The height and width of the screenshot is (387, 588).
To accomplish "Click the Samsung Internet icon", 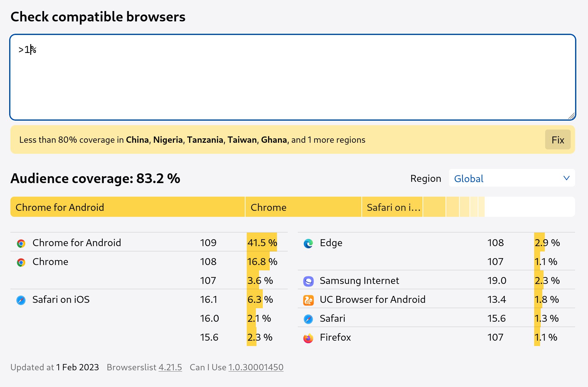I will [308, 281].
